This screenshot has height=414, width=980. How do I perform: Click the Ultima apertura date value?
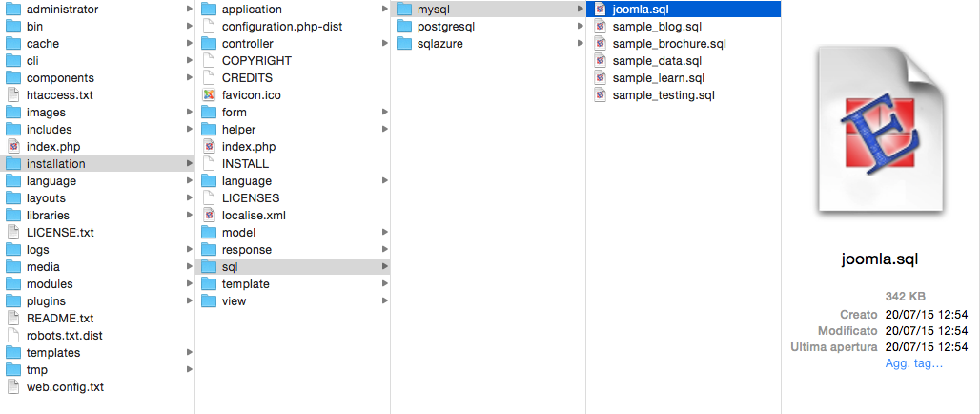[x=927, y=346]
